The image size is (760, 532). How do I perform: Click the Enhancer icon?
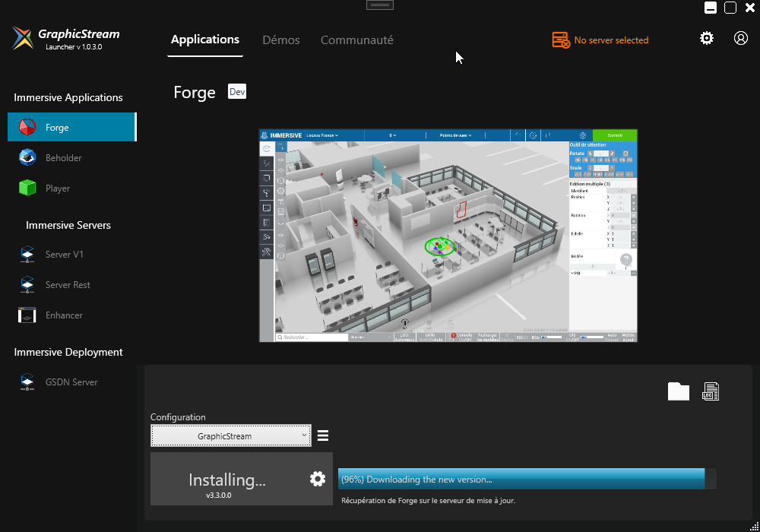(x=27, y=315)
